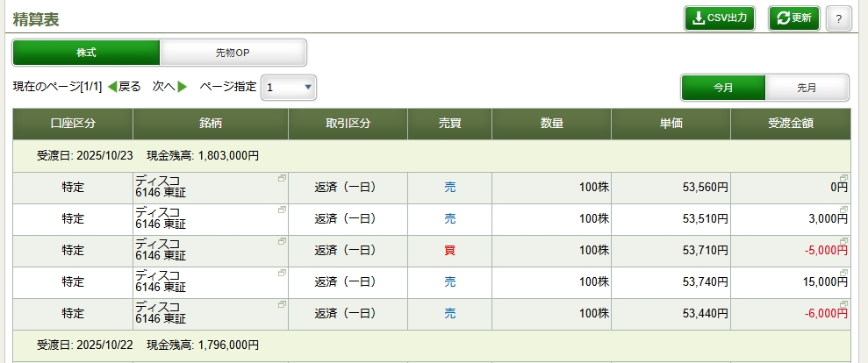This screenshot has height=363, width=868.
Task: Switch to 株式 view
Action: [x=86, y=53]
